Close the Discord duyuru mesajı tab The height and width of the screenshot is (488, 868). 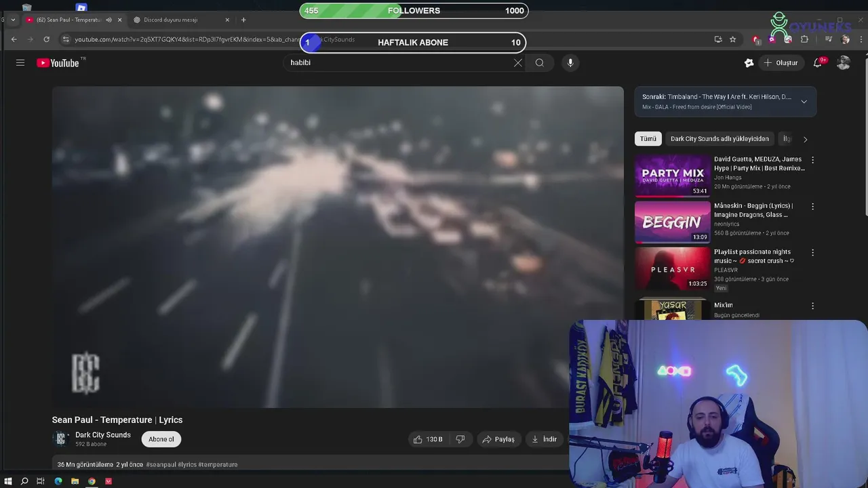point(227,20)
